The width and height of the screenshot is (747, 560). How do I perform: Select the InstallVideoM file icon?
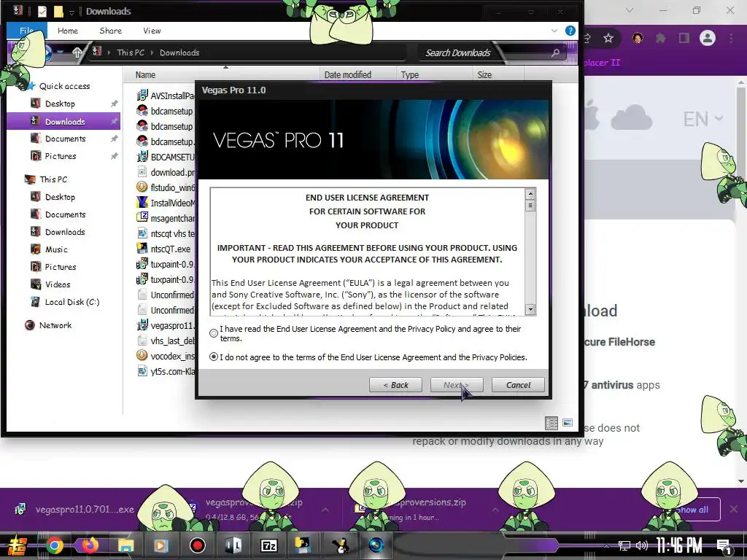(x=142, y=202)
